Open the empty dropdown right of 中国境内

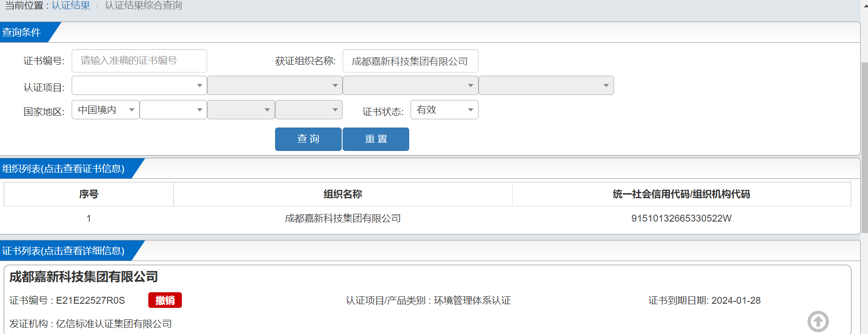pyautogui.click(x=173, y=110)
